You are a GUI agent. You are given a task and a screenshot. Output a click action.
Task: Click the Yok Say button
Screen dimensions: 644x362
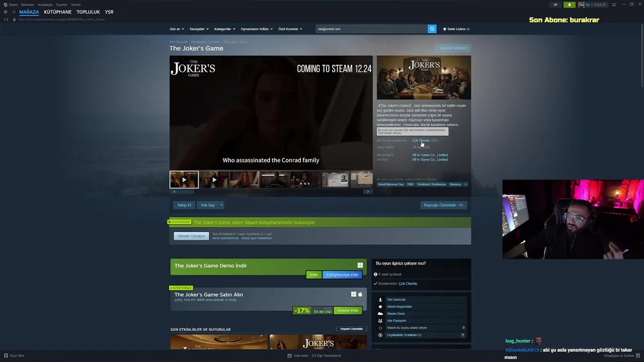click(x=208, y=205)
